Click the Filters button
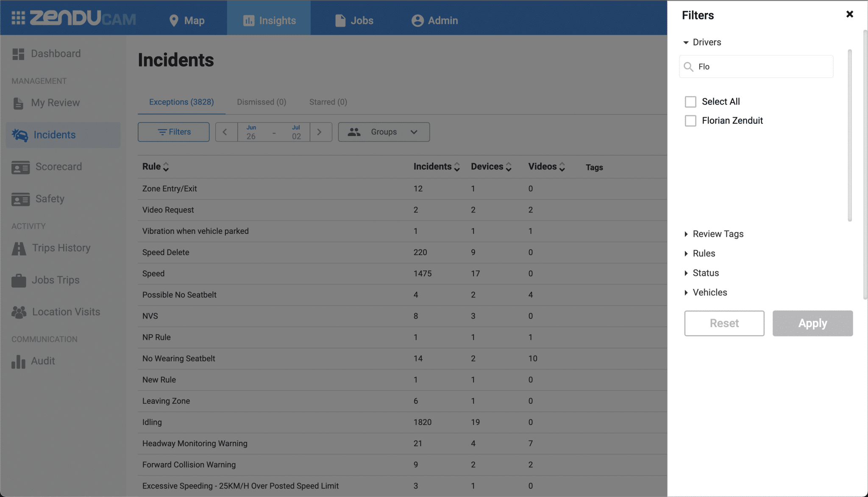The width and height of the screenshot is (868, 497). click(x=173, y=132)
